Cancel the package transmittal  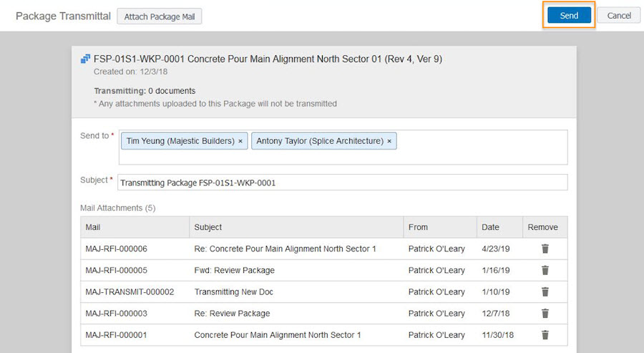point(618,16)
